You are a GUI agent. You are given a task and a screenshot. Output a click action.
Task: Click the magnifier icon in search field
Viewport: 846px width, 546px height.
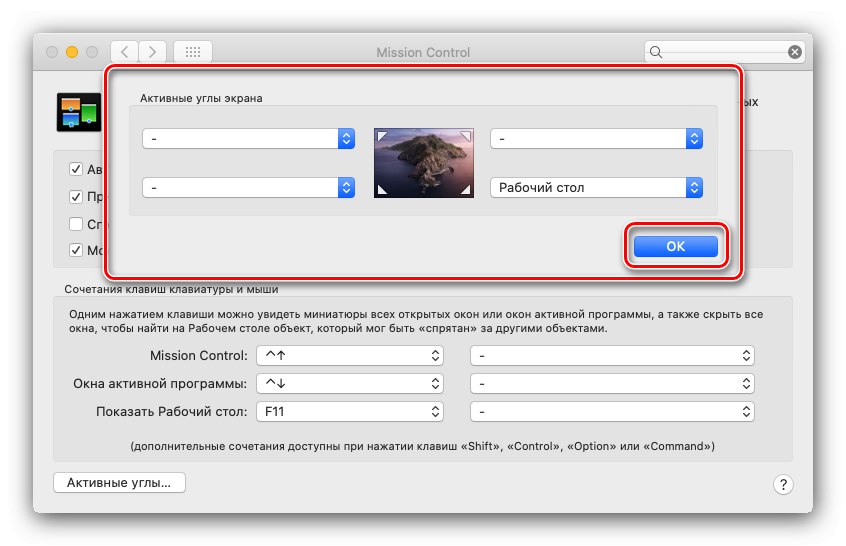tap(656, 52)
